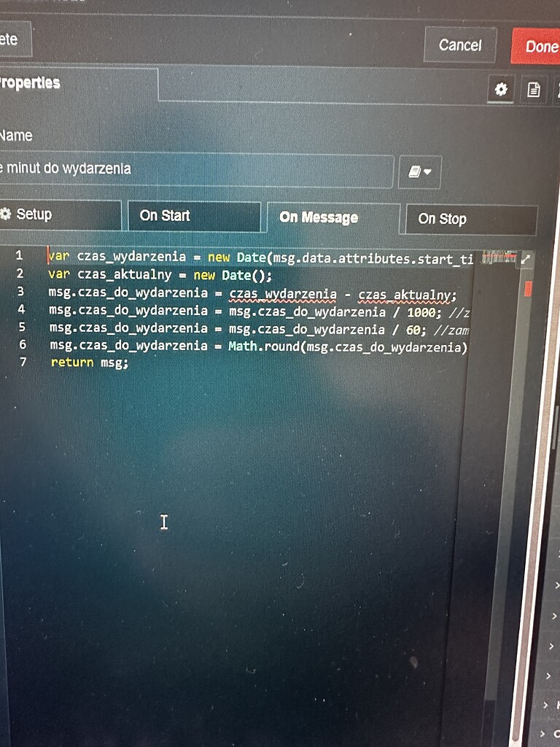Screen dimensions: 560x747
Task: Click the red error marker in scrollbar
Action: pos(528,289)
